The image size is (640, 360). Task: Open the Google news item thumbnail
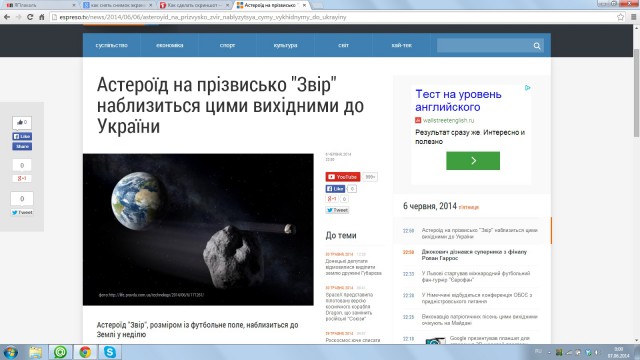pyautogui.click(x=435, y=340)
